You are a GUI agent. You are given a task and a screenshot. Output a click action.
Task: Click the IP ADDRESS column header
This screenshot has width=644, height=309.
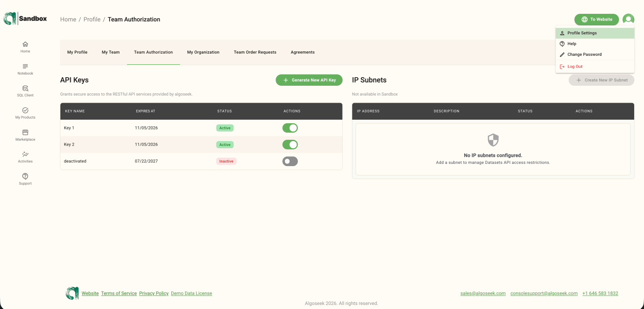[x=368, y=111]
